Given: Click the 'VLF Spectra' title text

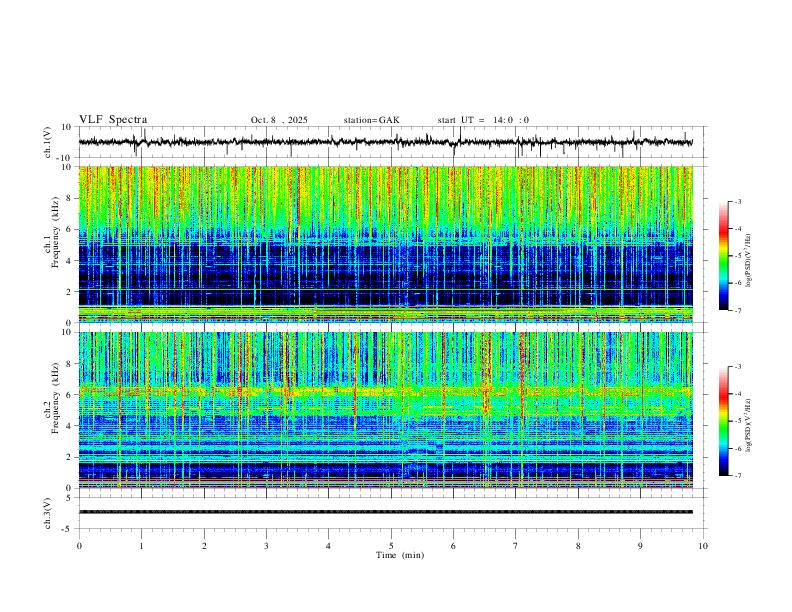Looking at the screenshot, I should pos(113,120).
